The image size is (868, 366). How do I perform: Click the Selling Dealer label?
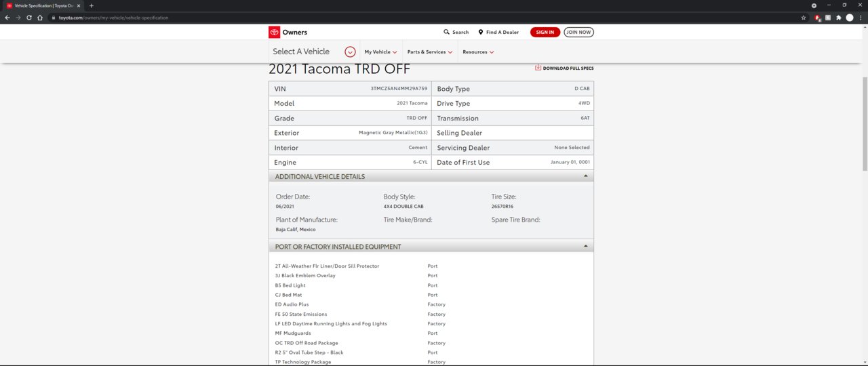point(460,133)
